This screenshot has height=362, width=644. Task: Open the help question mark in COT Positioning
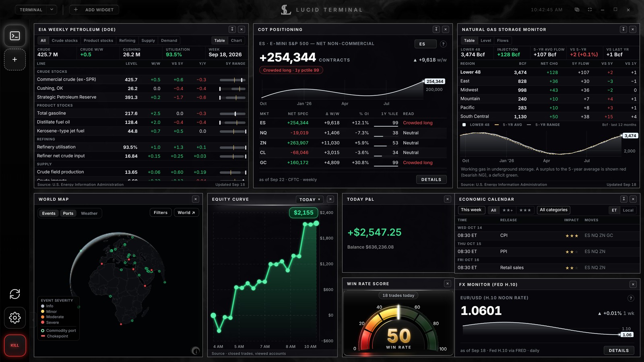tap(443, 44)
